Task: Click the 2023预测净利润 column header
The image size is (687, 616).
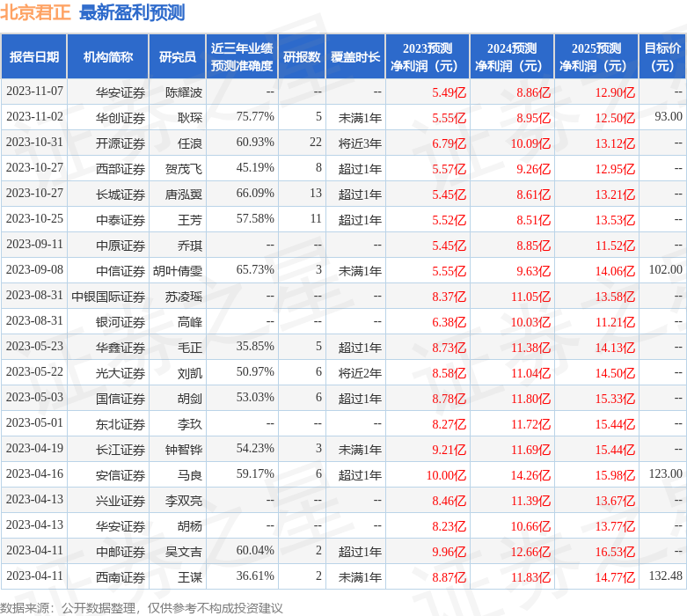Action: [x=428, y=57]
